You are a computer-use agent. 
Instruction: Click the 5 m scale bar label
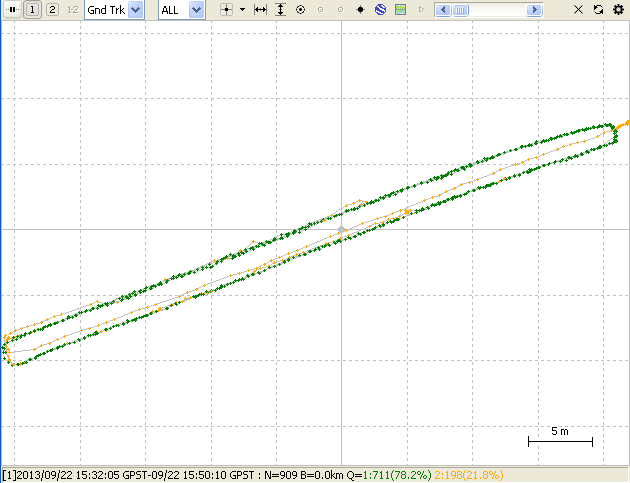[560, 432]
